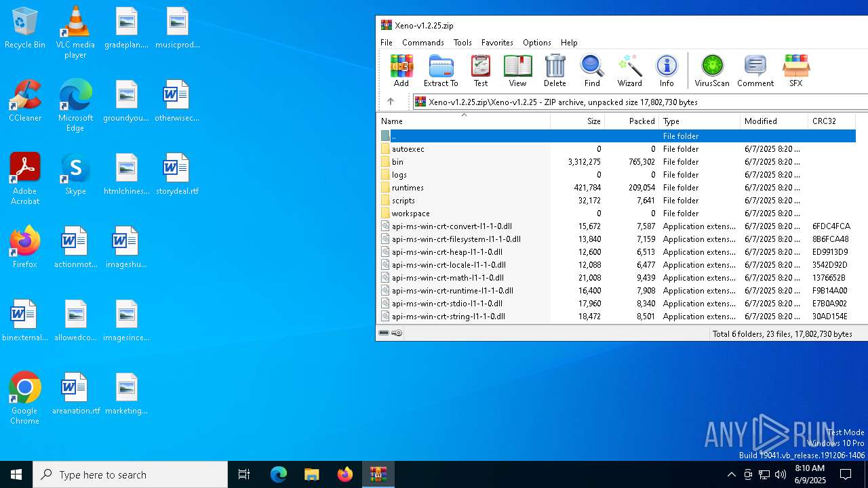Image resolution: width=868 pixels, height=488 pixels.
Task: Open the File menu
Action: pos(387,42)
